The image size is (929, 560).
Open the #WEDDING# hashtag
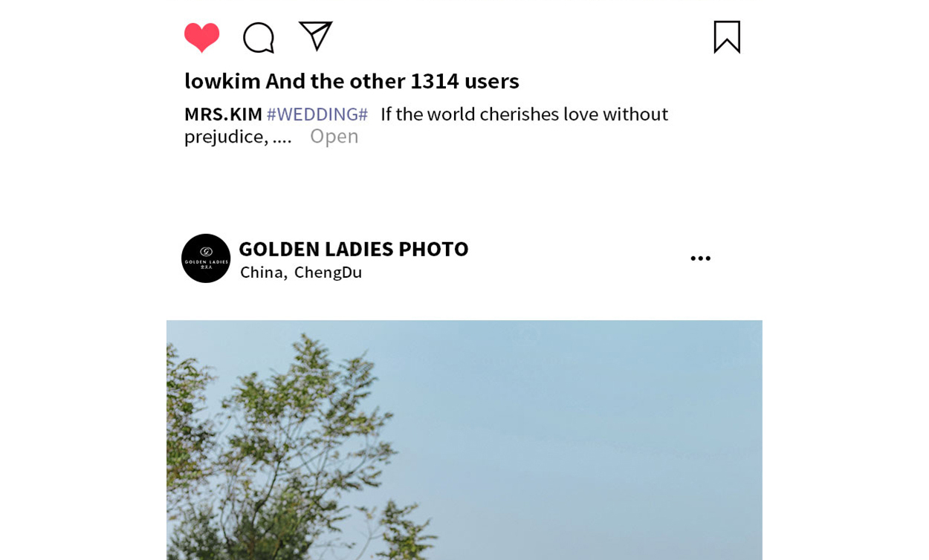tap(317, 114)
